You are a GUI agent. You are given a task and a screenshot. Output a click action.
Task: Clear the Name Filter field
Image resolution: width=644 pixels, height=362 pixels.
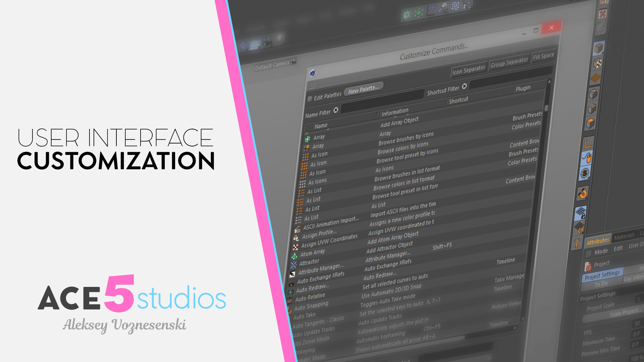(x=336, y=110)
